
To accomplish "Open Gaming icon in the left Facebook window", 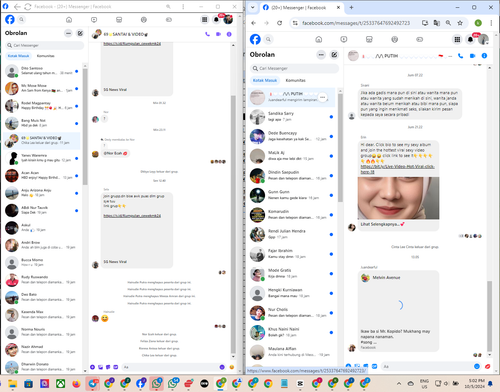I will [x=169, y=20].
